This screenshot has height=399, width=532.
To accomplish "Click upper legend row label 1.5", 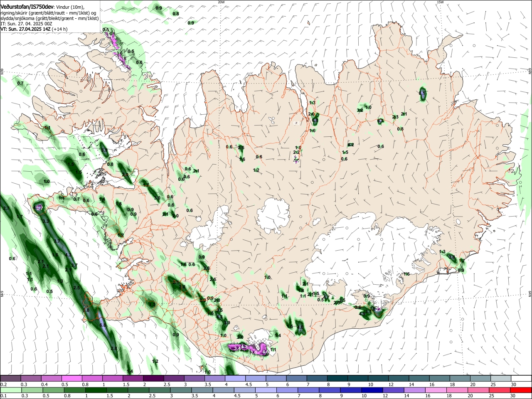I will [126, 384].
